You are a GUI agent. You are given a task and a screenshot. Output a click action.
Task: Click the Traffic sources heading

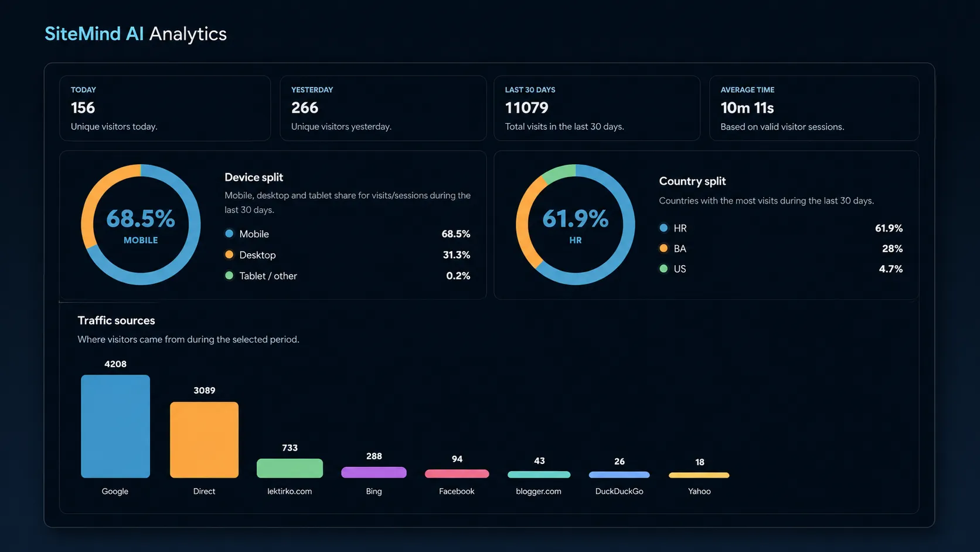pos(116,320)
